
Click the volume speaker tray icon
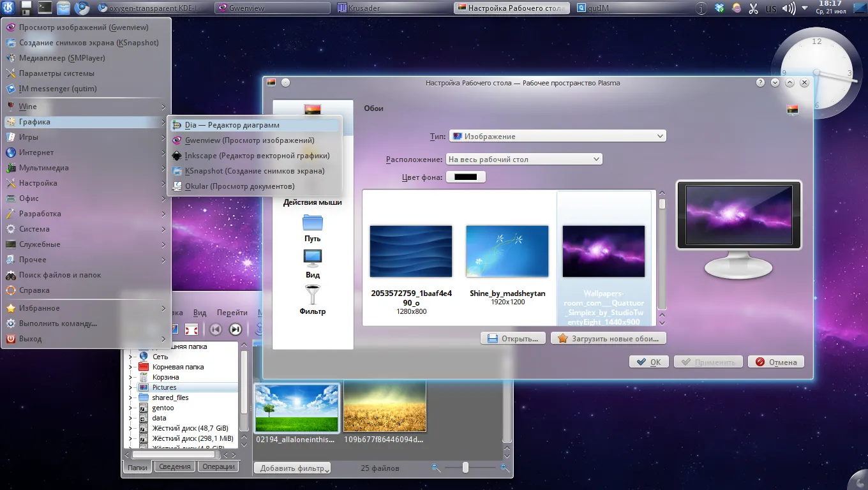[x=789, y=9]
